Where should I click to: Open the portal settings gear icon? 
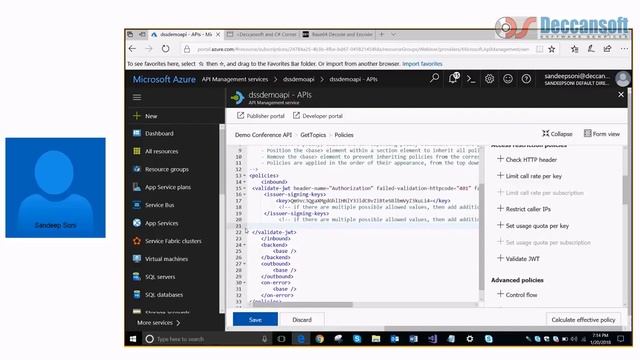pyautogui.click(x=489, y=79)
